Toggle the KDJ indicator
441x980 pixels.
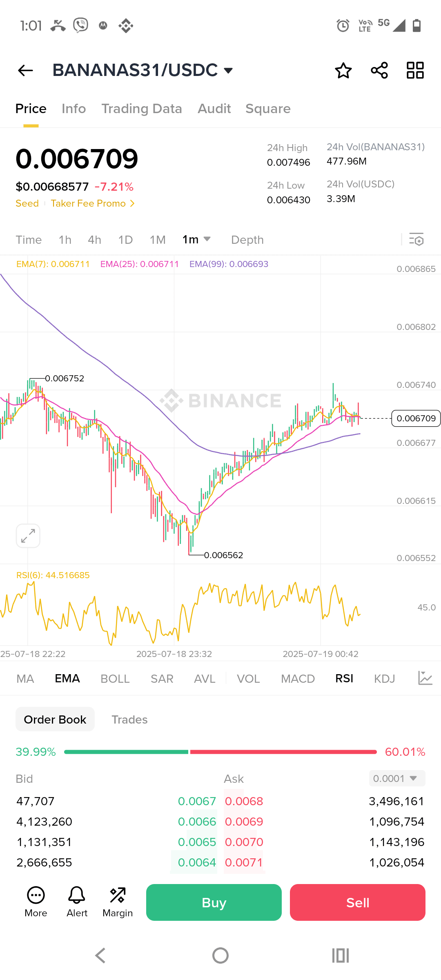click(x=385, y=679)
